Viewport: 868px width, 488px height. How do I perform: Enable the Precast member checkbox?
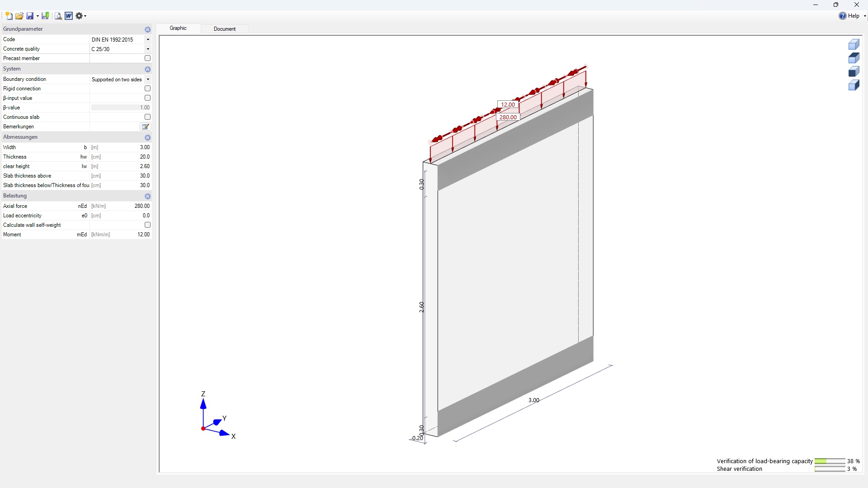click(x=147, y=58)
